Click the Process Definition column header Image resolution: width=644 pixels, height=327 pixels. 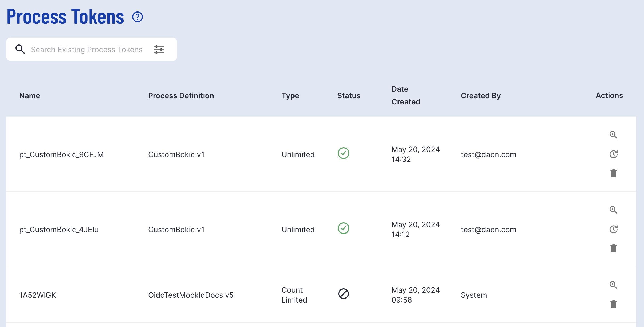181,96
